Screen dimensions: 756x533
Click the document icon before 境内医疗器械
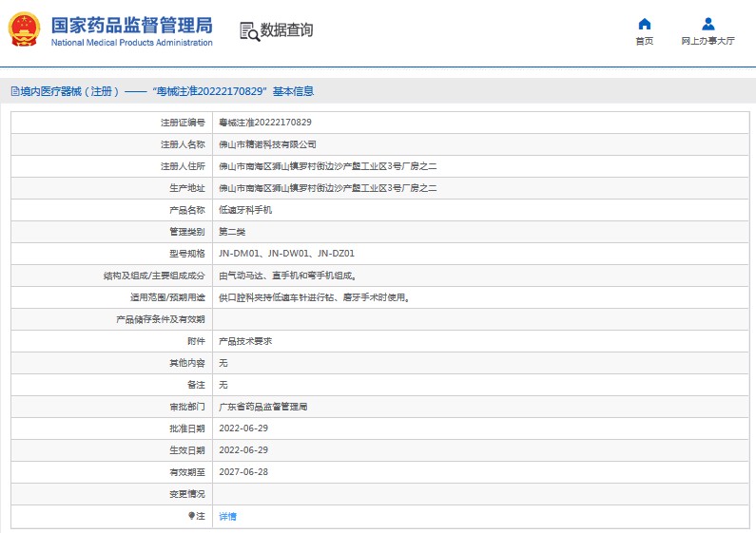(15, 91)
